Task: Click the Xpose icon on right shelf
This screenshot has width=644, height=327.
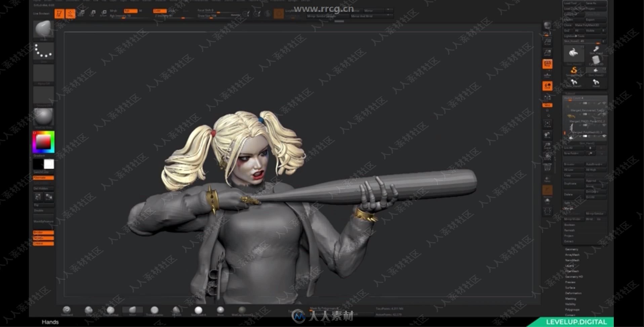Action: pyautogui.click(x=548, y=212)
